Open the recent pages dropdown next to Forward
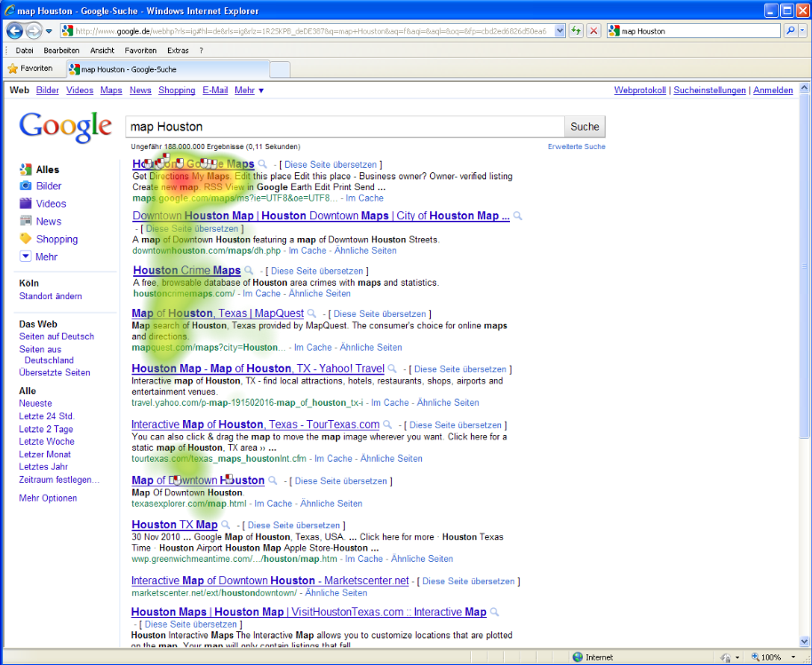812x665 pixels. click(x=49, y=31)
